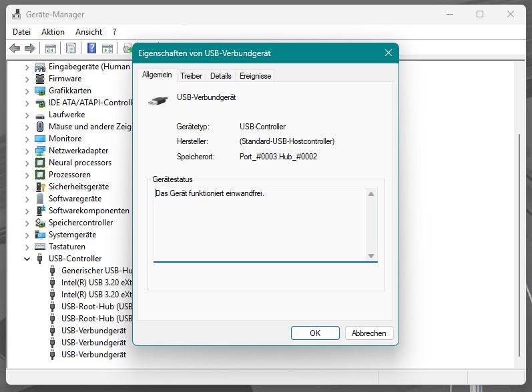The image size is (532, 392).
Task: Select the last USB-Verbundgerät entry
Action: (x=93, y=355)
